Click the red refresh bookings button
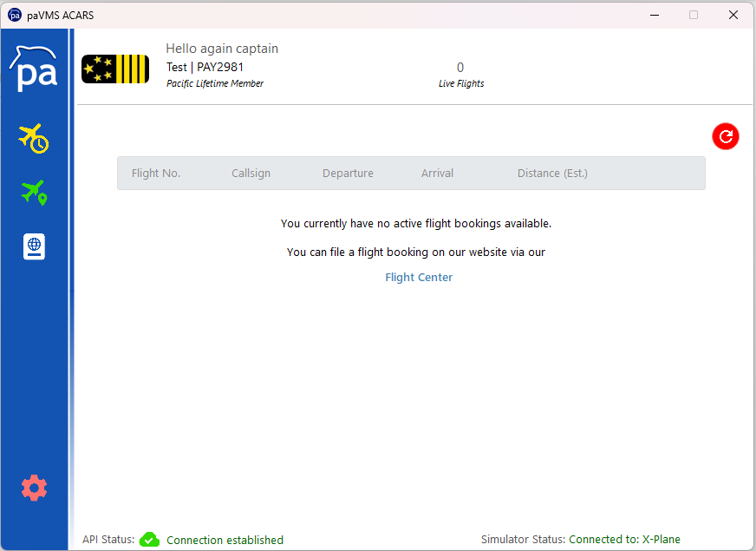756x551 pixels. pyautogui.click(x=725, y=136)
